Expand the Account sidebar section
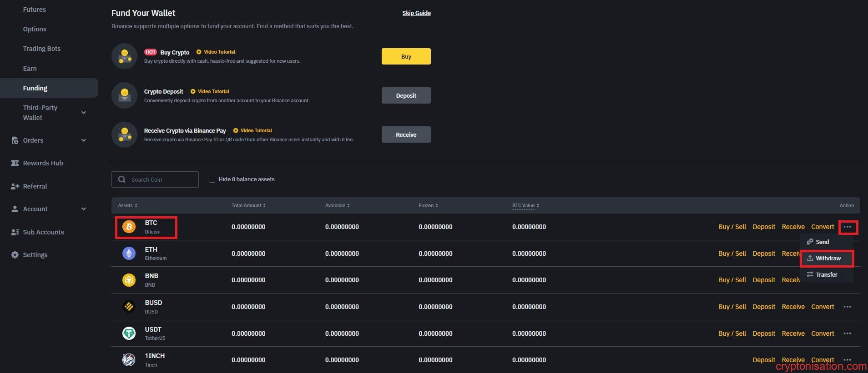 [84, 209]
